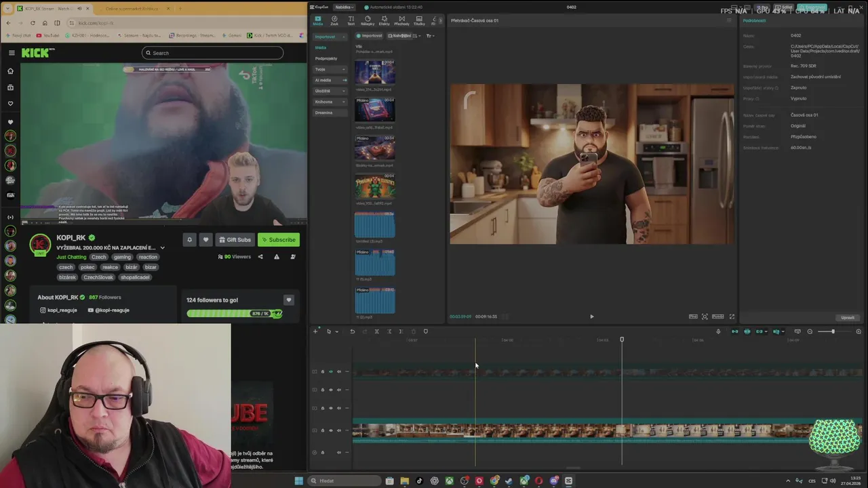
Task: Click the green Subscribe button
Action: pos(279,239)
